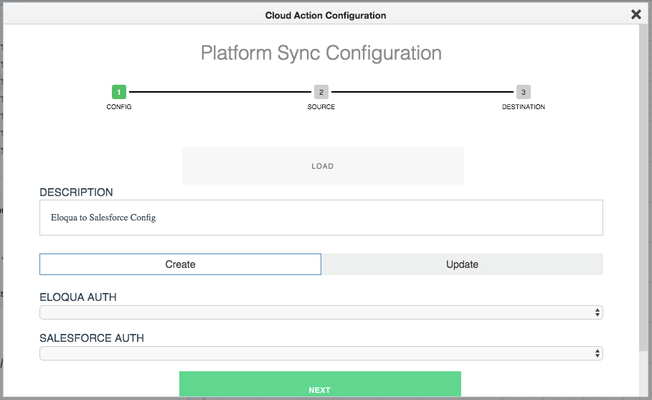Open the Salesforce Auth dropdown
Image resolution: width=652 pixels, height=400 pixels.
(321, 353)
